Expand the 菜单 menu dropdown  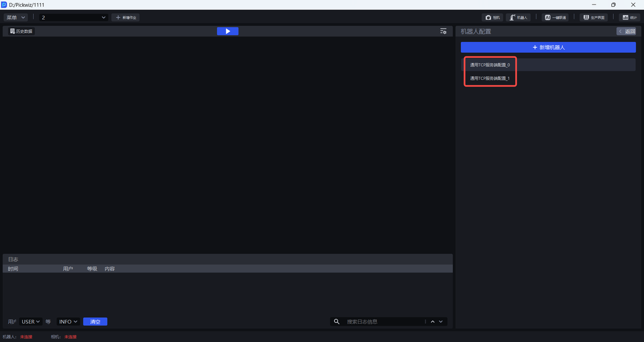16,18
